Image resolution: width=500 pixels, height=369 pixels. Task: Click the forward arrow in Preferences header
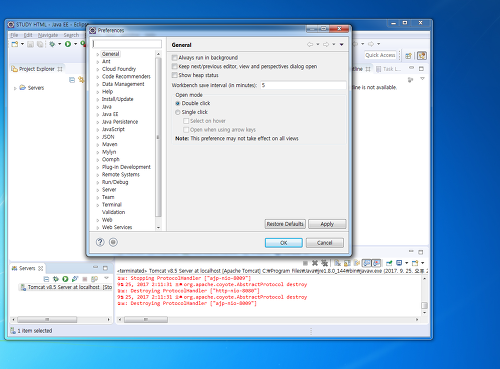326,44
